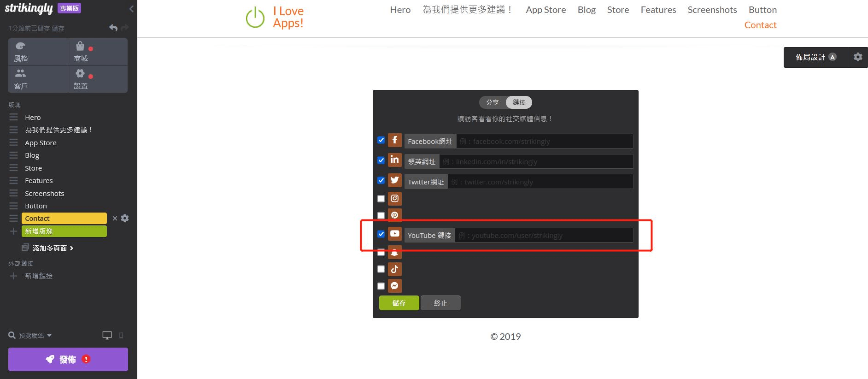Switch to desktop preview monitor icon
Image resolution: width=868 pixels, height=379 pixels.
coord(107,336)
